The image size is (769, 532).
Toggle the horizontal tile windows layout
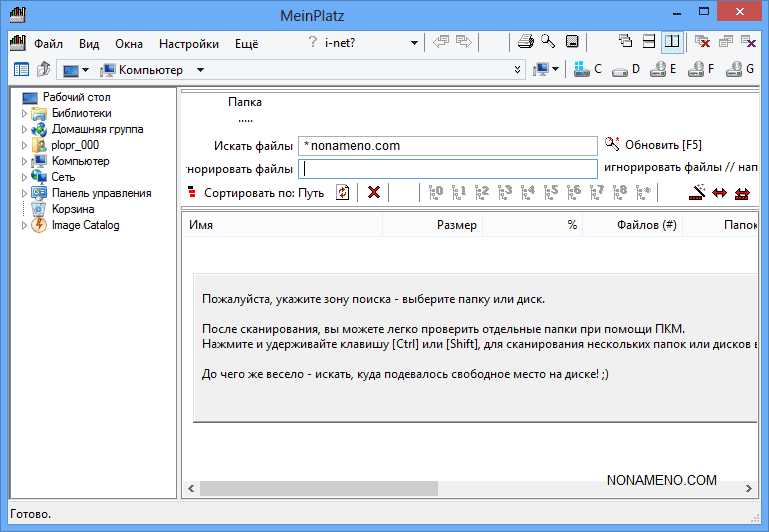(x=649, y=42)
